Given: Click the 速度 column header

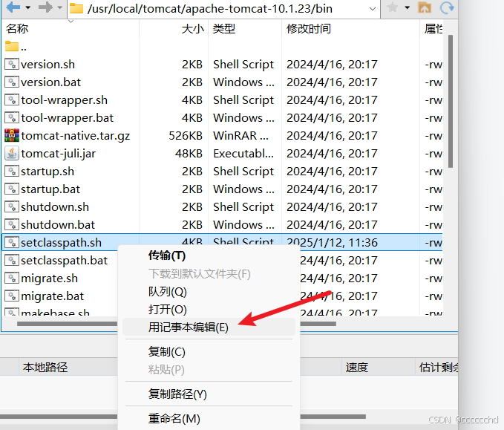Looking at the screenshot, I should coord(357,367).
